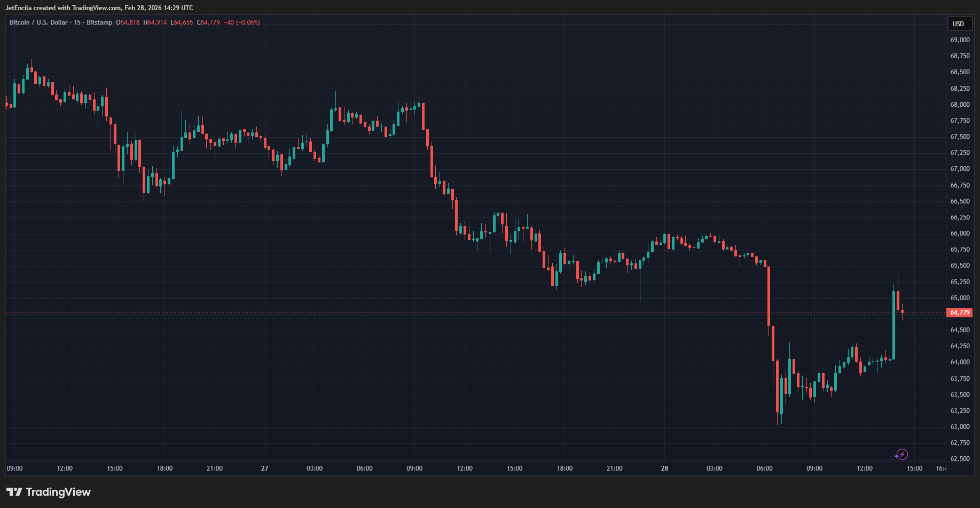The image size is (980, 508).
Task: Click the tall green candle rising to 65,000
Action: [893, 326]
